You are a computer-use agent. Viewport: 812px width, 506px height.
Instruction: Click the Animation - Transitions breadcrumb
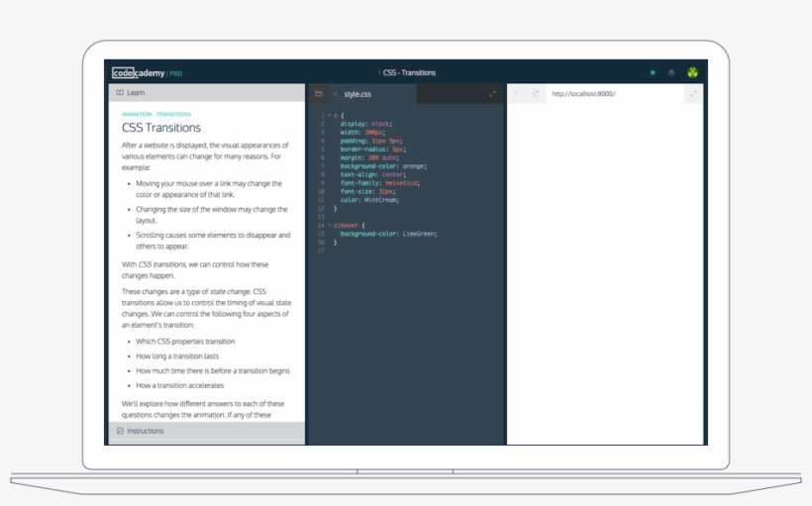pos(156,114)
